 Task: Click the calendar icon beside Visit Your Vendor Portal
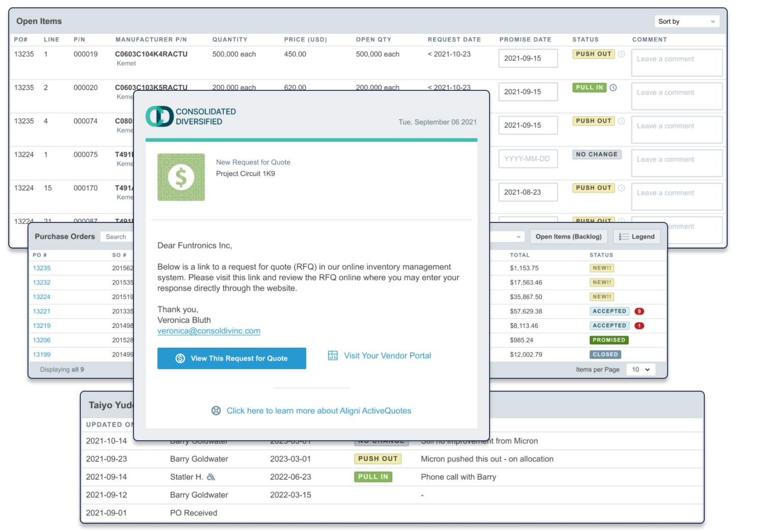pos(333,355)
